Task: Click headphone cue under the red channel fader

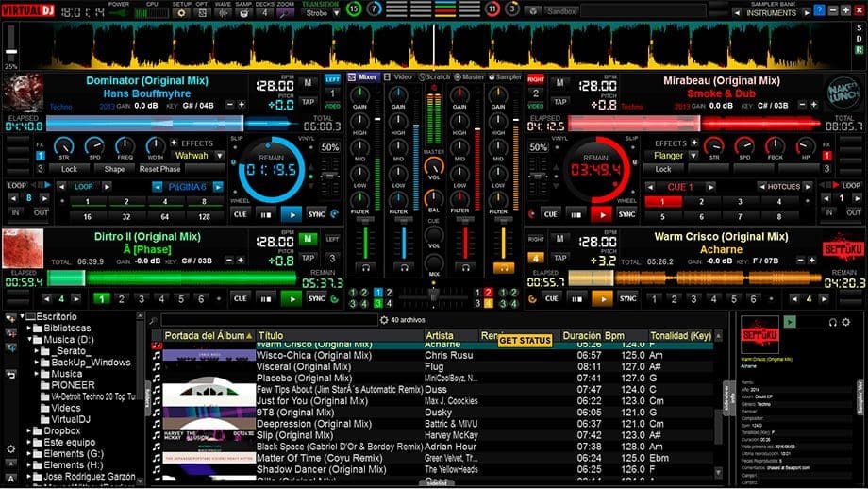Action: tap(465, 267)
